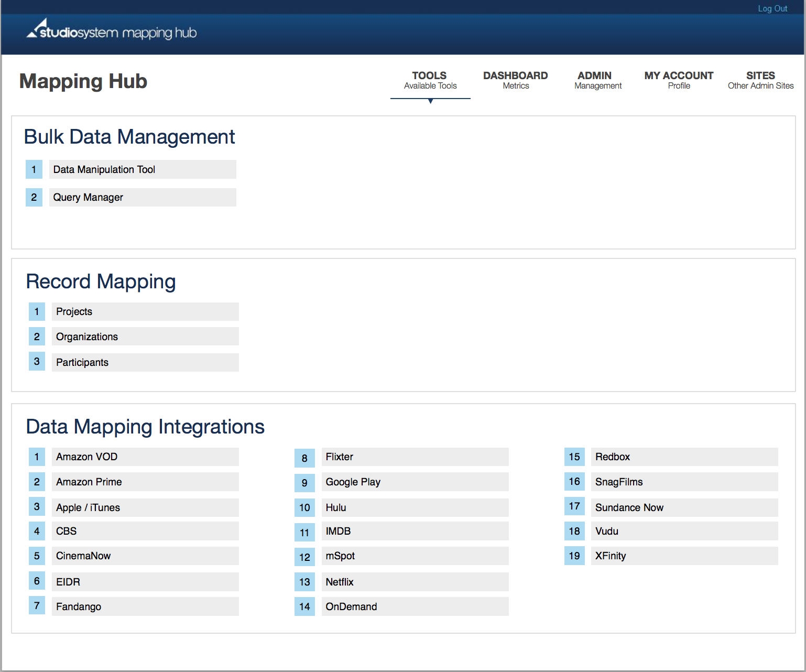Open the CBS integration
The image size is (806, 672).
pos(145,531)
